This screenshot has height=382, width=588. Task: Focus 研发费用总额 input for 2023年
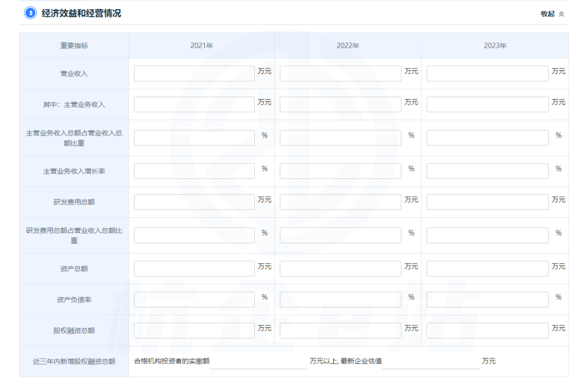(487, 202)
